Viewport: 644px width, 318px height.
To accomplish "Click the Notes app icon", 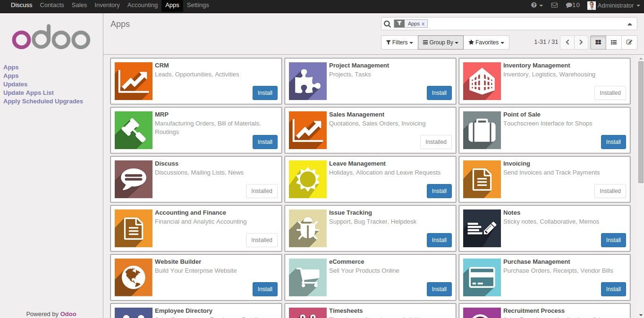I will pos(482,228).
